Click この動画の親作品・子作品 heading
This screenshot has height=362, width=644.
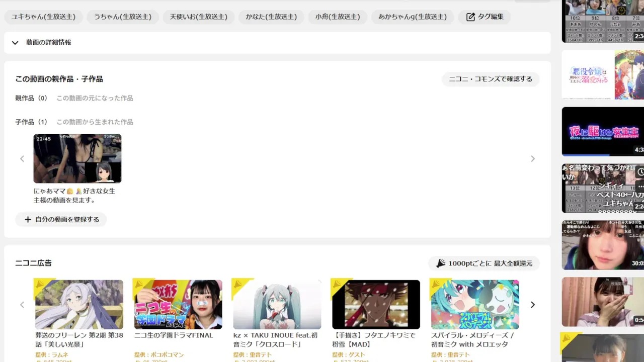59,79
